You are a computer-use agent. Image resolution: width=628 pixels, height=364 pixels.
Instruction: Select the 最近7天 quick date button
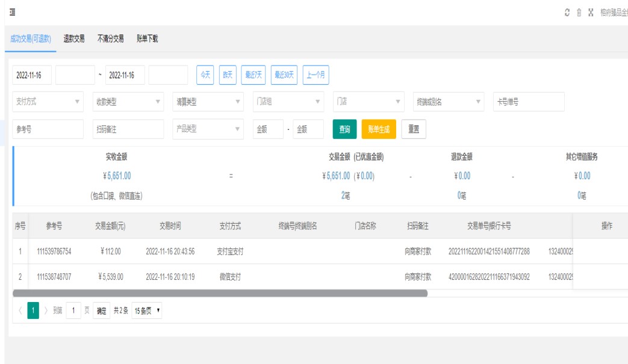click(x=253, y=75)
